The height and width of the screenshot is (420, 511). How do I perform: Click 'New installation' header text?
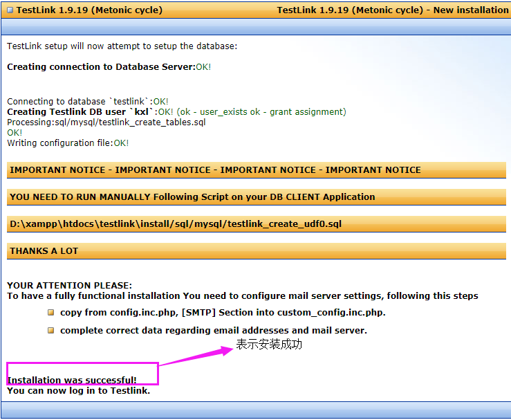pos(471,10)
